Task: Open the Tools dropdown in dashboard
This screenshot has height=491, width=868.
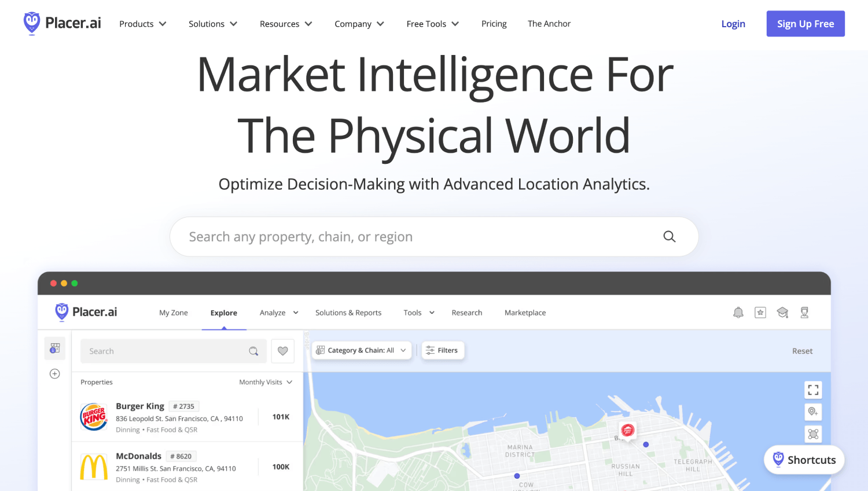Action: click(x=419, y=313)
